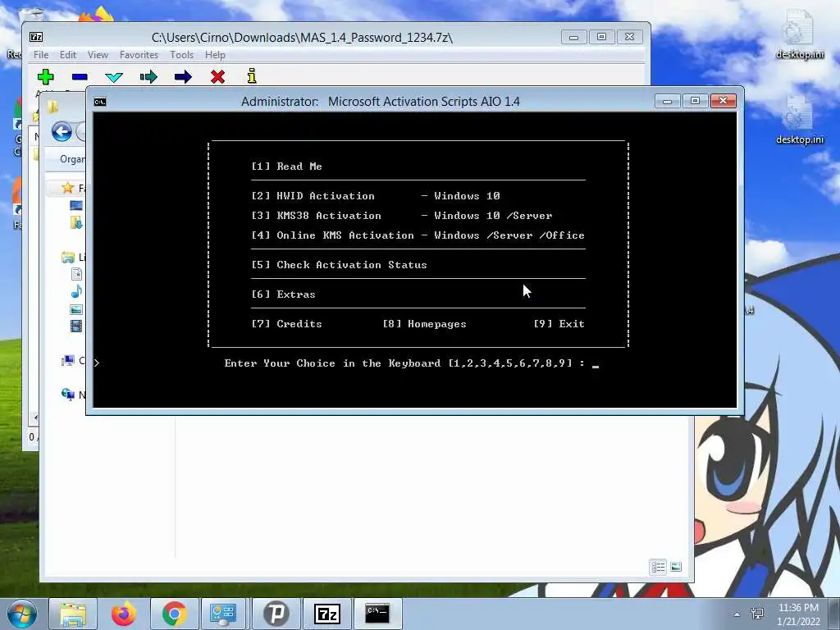The width and height of the screenshot is (840, 630).
Task: Click '[7] Credits' text in console
Action: click(286, 323)
